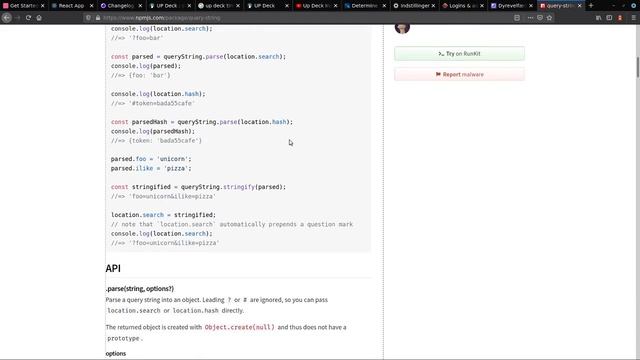Click the .parse(string, options?) heading
This screenshot has width=640, height=360.
click(140, 289)
